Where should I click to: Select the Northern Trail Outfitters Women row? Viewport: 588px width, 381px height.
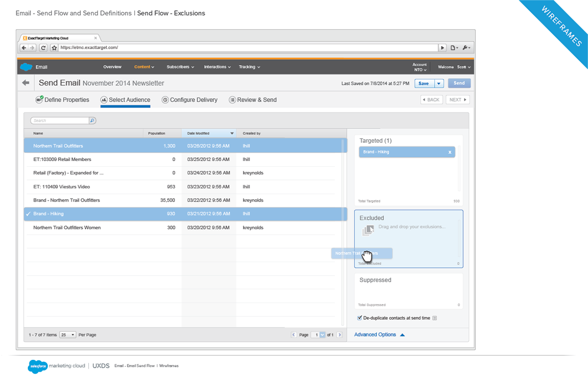[185, 228]
